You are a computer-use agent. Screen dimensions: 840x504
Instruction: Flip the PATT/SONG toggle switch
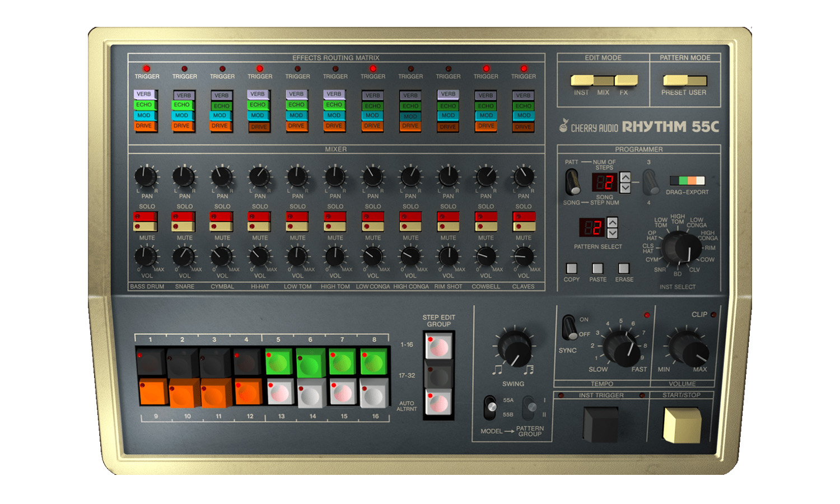572,181
